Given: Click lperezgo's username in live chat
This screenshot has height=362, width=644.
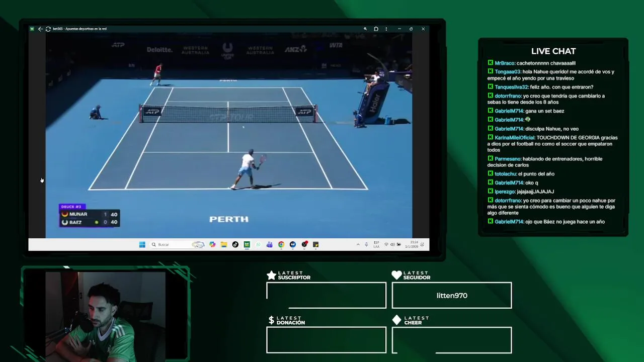Looking at the screenshot, I should click(x=505, y=192).
